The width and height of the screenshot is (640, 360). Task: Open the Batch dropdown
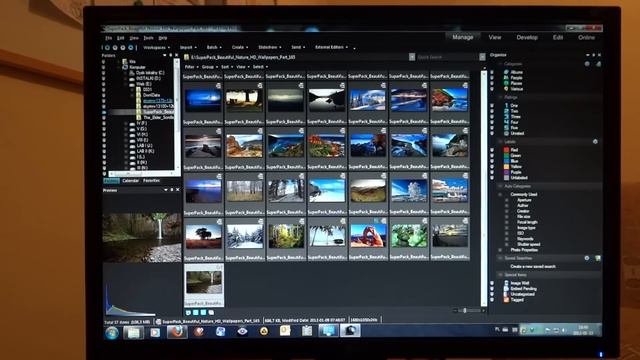pyautogui.click(x=214, y=48)
